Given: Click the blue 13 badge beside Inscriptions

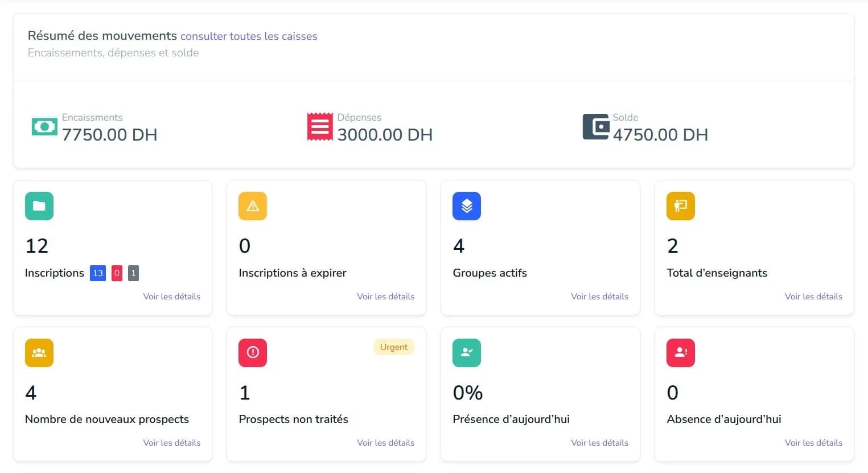Looking at the screenshot, I should click(x=98, y=273).
